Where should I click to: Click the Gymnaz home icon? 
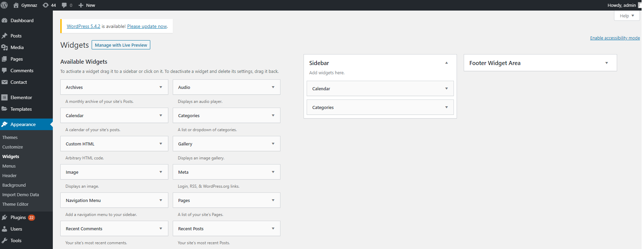coord(16,5)
